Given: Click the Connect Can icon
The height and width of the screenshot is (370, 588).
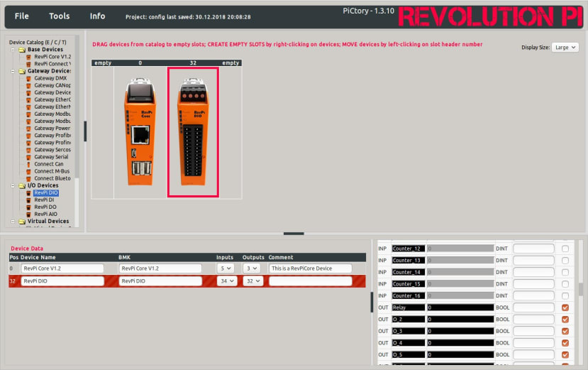Looking at the screenshot, I should 28,164.
